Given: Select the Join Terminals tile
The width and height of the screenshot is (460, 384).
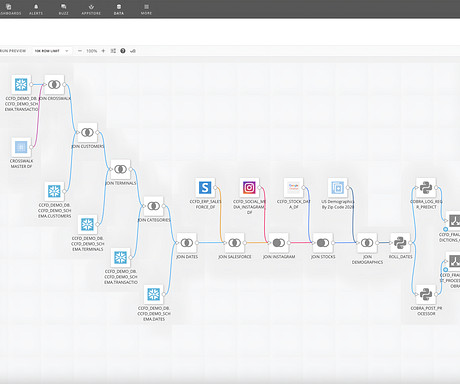Looking at the screenshot, I should 120,169.
